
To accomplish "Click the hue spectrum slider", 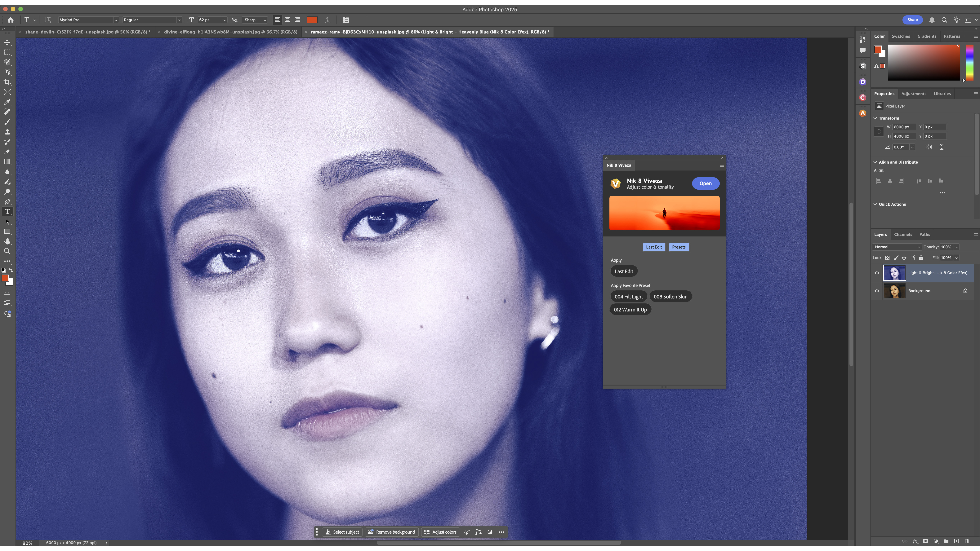I will click(970, 62).
